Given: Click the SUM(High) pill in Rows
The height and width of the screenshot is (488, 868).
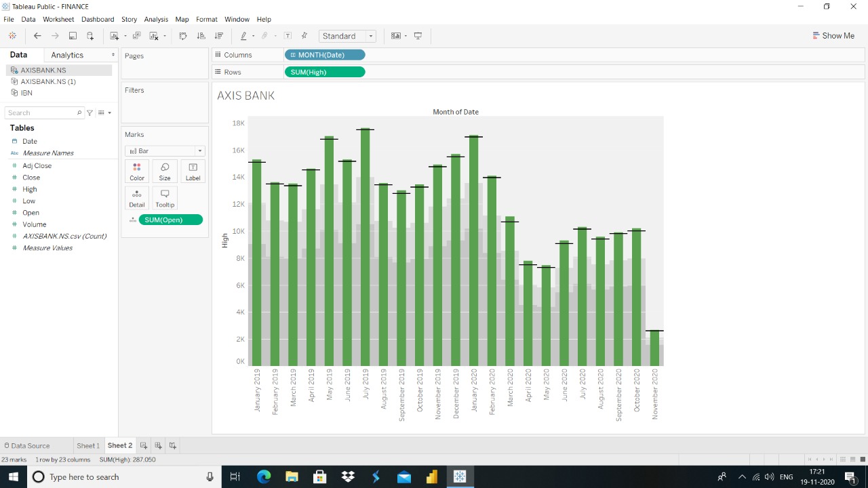Looking at the screenshot, I should coord(325,72).
